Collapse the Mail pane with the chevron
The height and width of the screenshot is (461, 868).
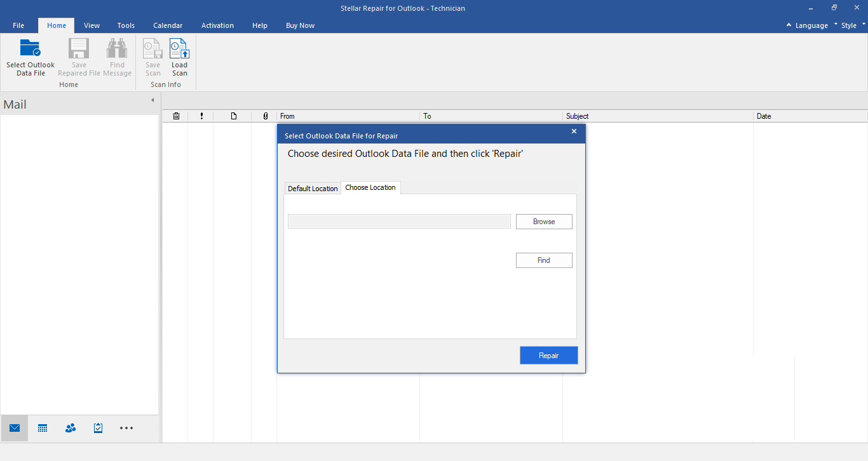pos(152,100)
